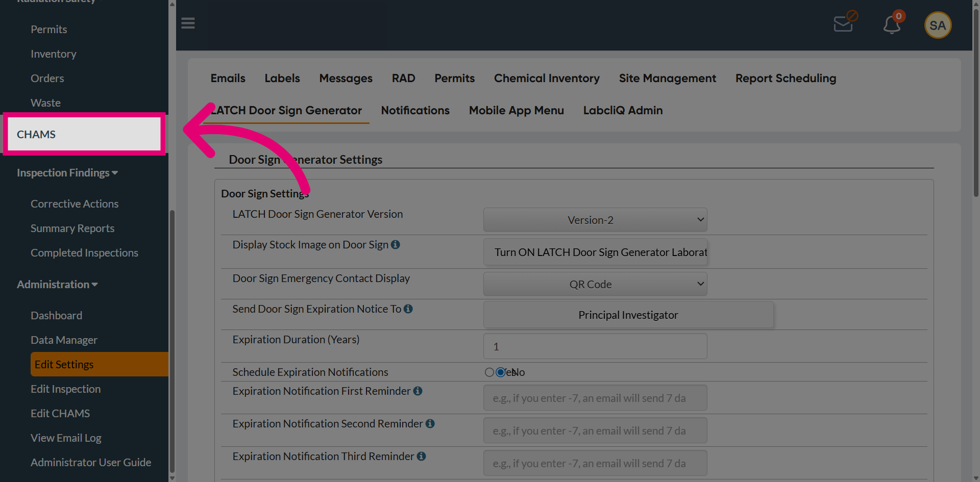Open the Door Sign Emergency Contact Display dropdown
Image resolution: width=980 pixels, height=482 pixels.
pyautogui.click(x=595, y=284)
